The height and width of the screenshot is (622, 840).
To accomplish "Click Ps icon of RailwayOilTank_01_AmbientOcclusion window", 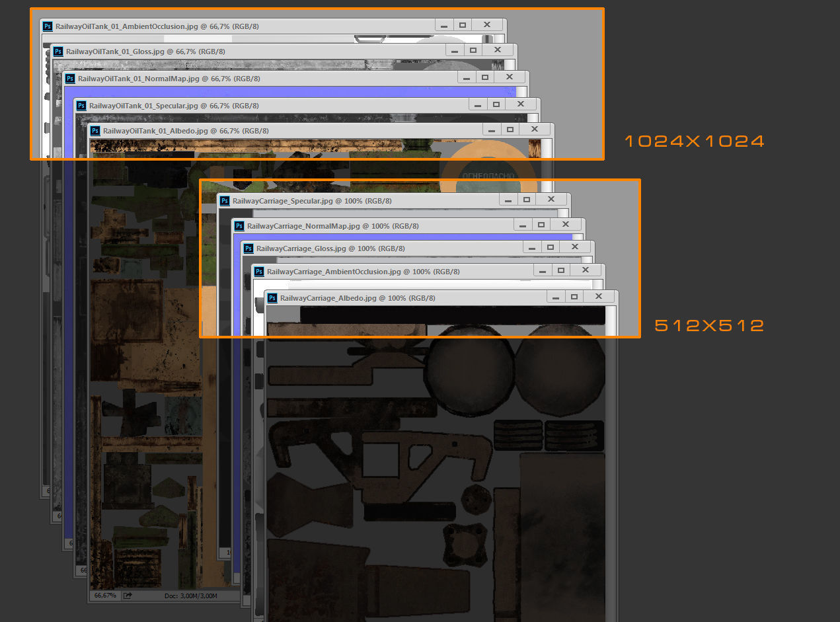I will [x=48, y=26].
